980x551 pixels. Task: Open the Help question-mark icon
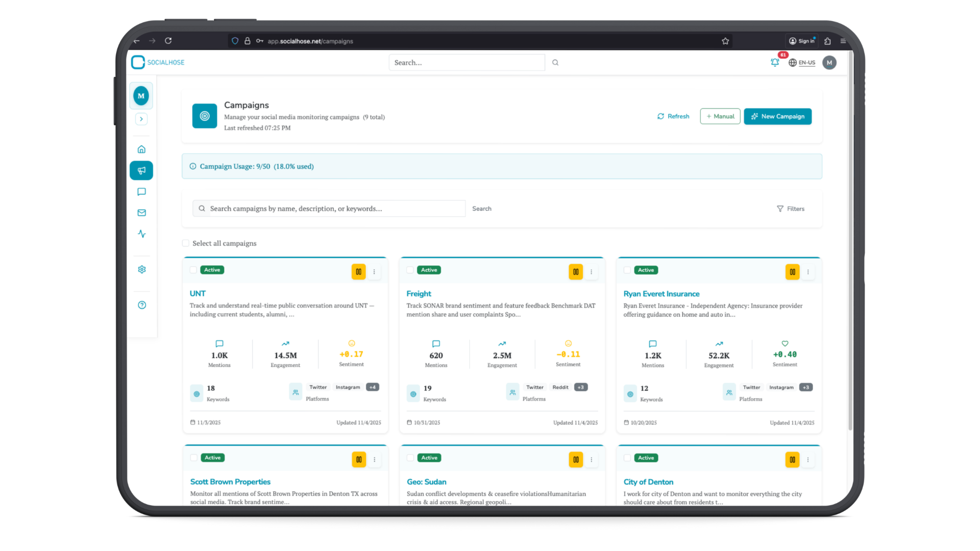click(x=141, y=305)
